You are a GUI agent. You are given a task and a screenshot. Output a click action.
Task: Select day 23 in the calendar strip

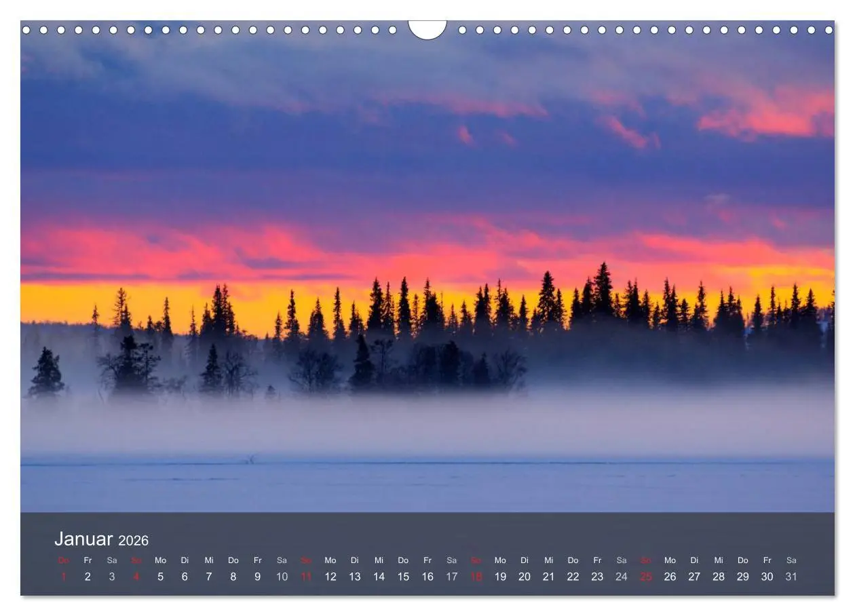(x=597, y=577)
